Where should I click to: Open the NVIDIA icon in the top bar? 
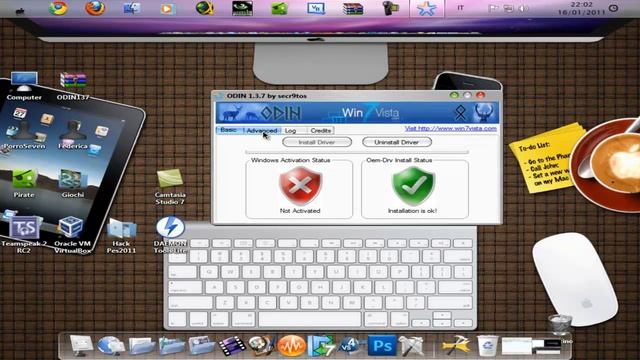click(242, 9)
